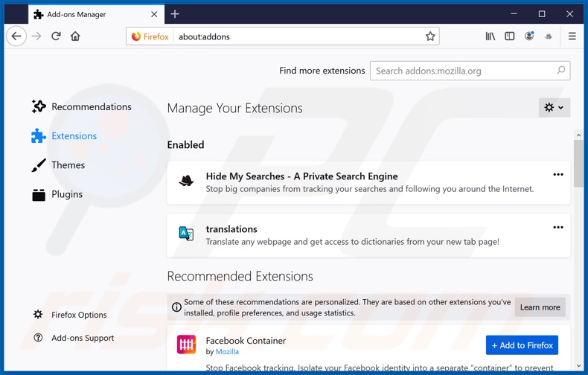Click the scrollbar up arrow
Viewport: 588px width, 375px height.
pyautogui.click(x=578, y=135)
